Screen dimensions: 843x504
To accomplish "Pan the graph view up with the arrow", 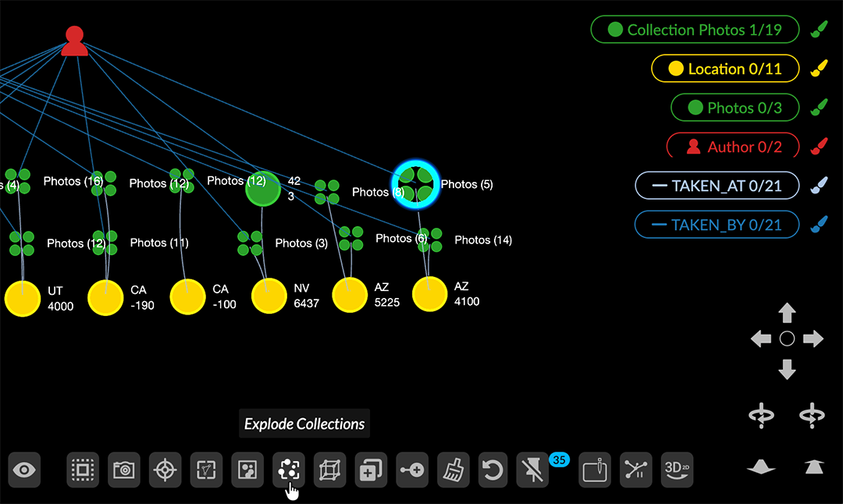I will coord(787,314).
